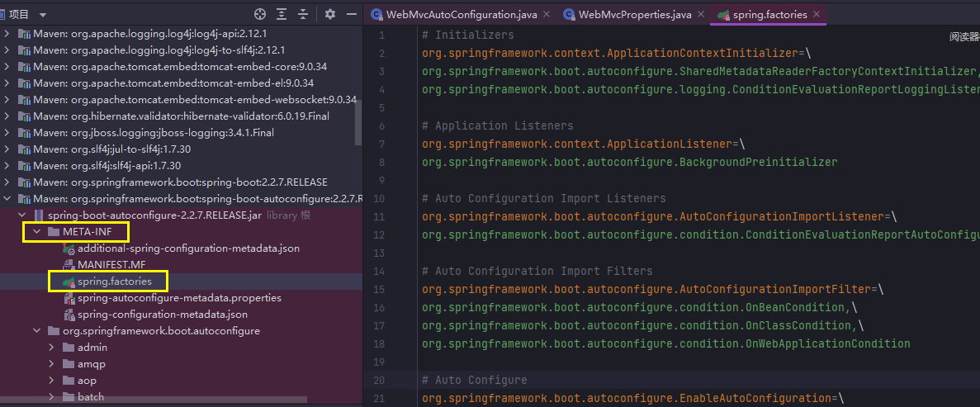Expand Maven tomcat-embed-core:9.0.34 node
Screen dimensions: 980x407
pos(7,66)
